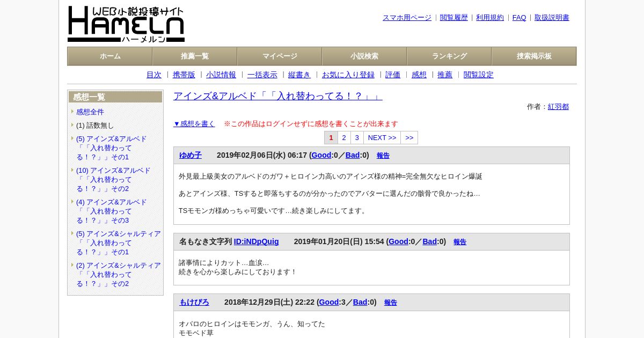Select 感想全件 in the sidebar
Image resolution: width=644 pixels, height=338 pixels.
tap(90, 112)
